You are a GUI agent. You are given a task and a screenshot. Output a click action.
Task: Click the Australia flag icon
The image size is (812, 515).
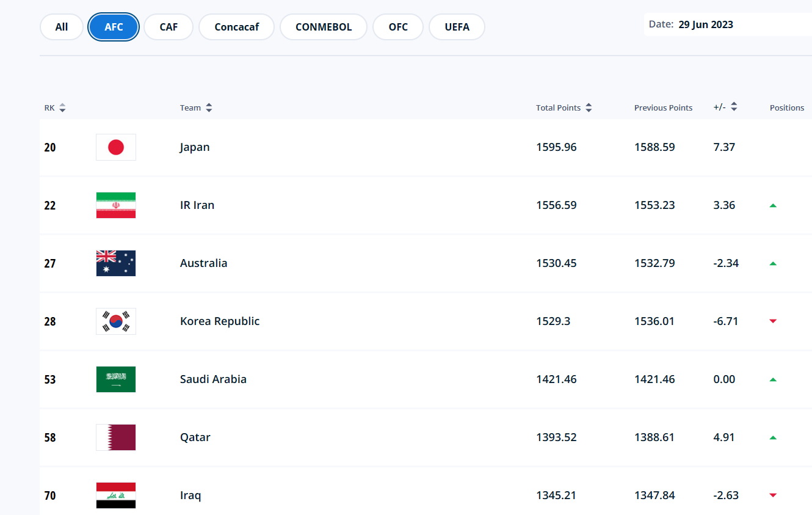(116, 263)
